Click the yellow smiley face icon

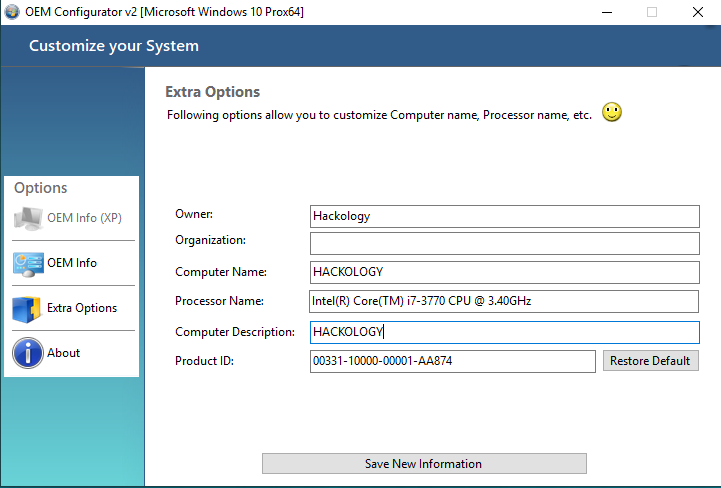click(x=612, y=112)
